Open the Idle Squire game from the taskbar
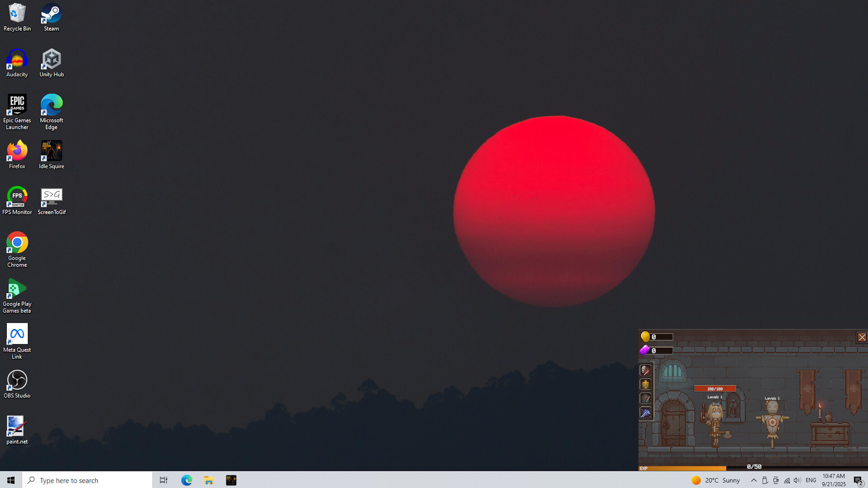This screenshot has width=868, height=488. point(231,480)
